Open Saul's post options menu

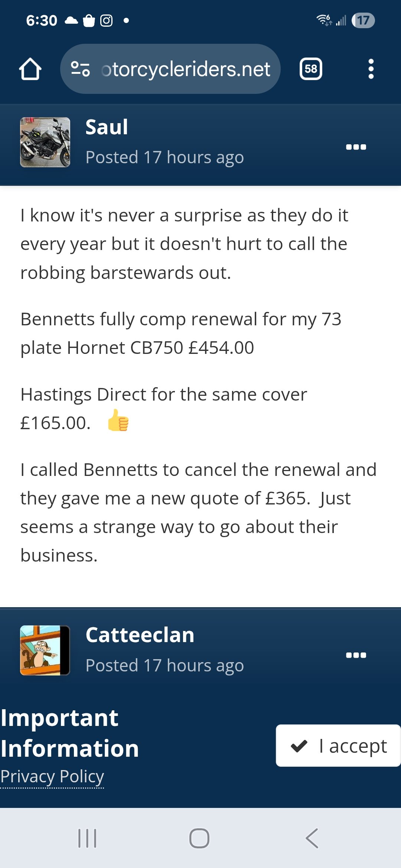point(356,147)
